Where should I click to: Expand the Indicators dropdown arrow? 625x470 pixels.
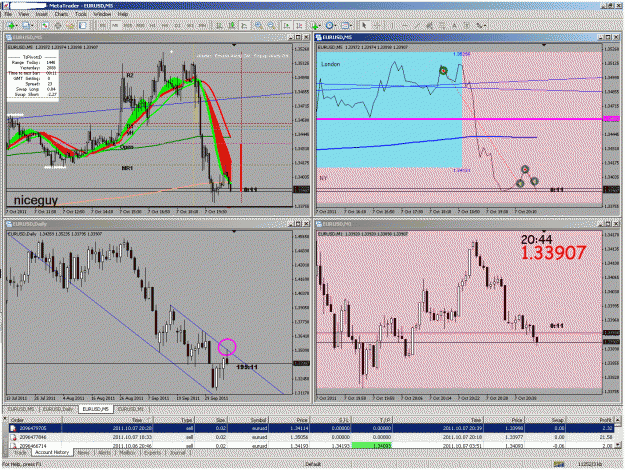click(320, 26)
